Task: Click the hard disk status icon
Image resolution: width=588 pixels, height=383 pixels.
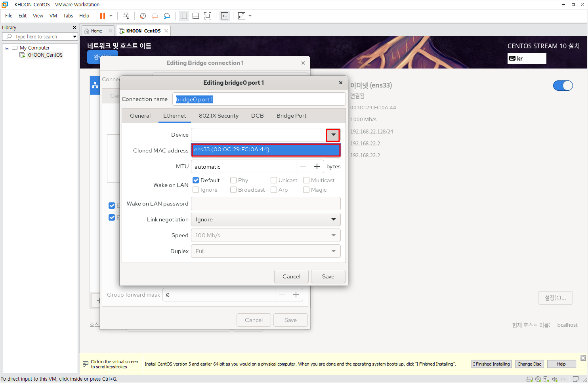Action: pyautogui.click(x=530, y=379)
